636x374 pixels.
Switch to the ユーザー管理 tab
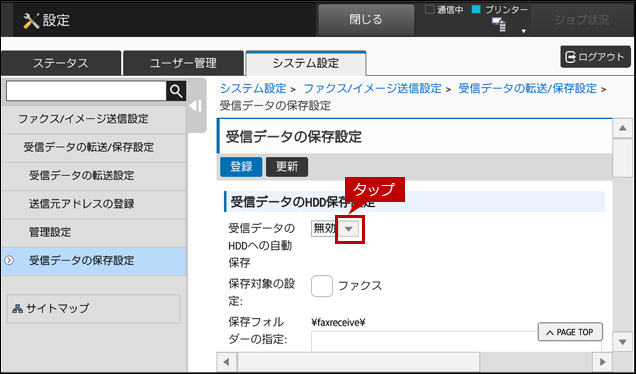pos(183,63)
